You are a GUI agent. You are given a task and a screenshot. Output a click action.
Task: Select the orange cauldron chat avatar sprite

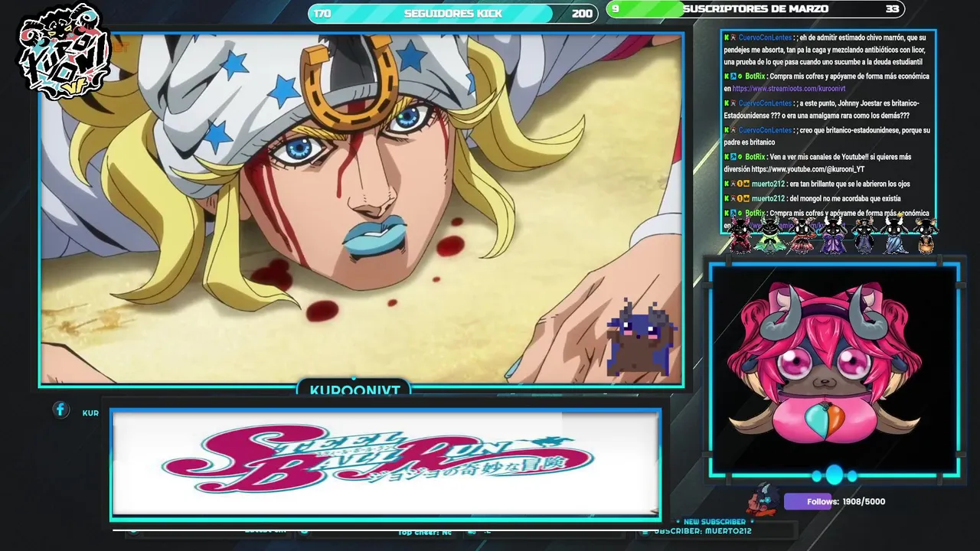coord(926,237)
